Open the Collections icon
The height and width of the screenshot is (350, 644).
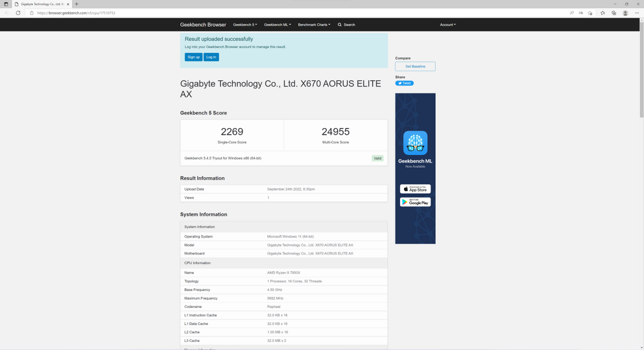click(x=614, y=13)
